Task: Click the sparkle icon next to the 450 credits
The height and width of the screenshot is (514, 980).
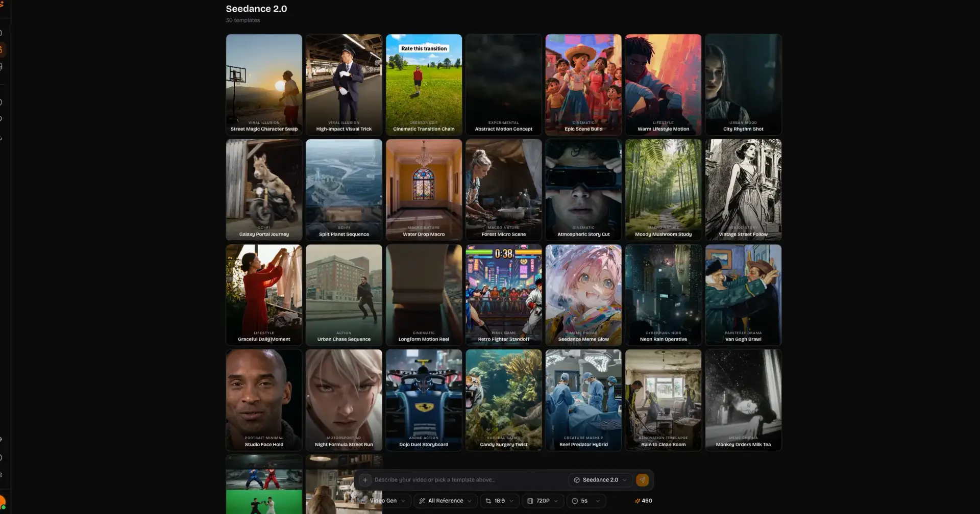Action: click(636, 500)
